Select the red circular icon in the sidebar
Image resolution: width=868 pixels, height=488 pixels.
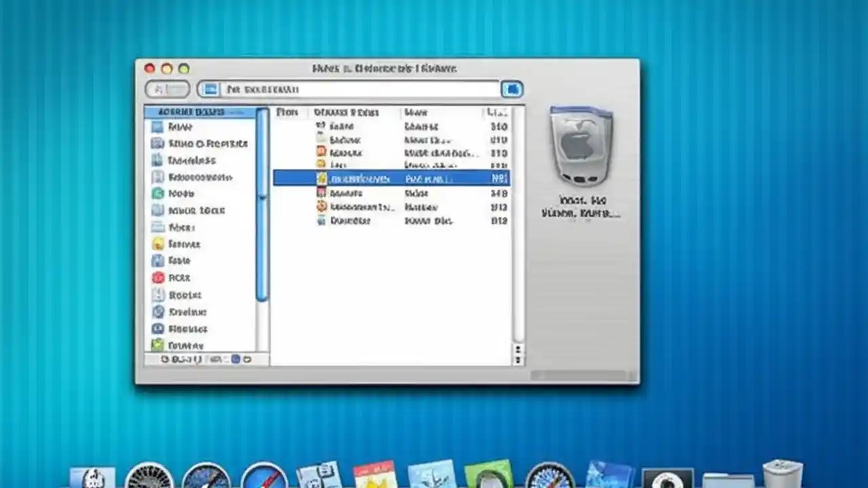pyautogui.click(x=158, y=277)
